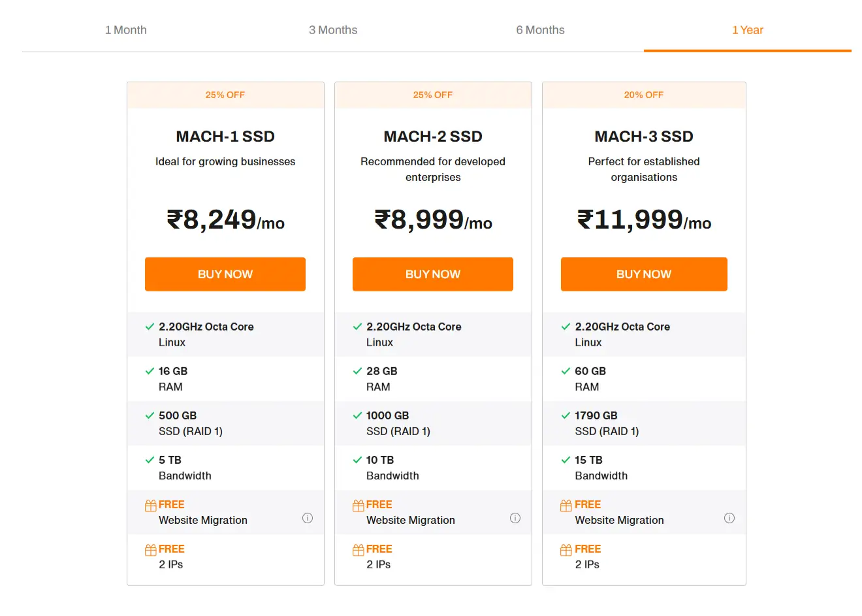Click BUY NOW on the MACH-1 SSD plan

[225, 274]
